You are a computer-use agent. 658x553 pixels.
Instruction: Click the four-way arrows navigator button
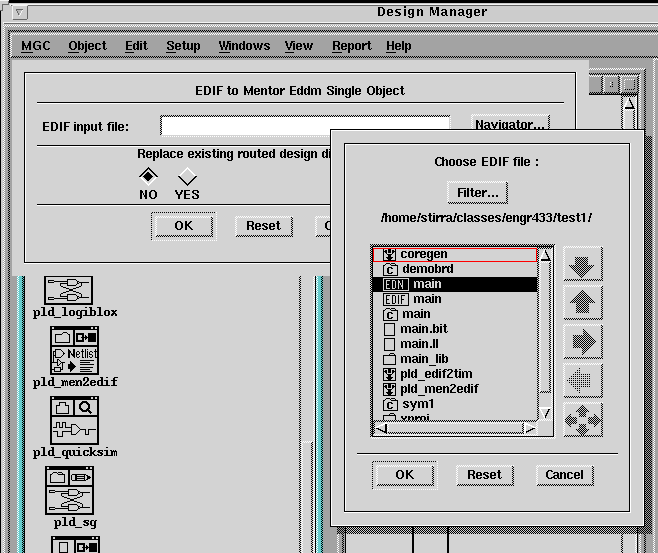tap(583, 418)
